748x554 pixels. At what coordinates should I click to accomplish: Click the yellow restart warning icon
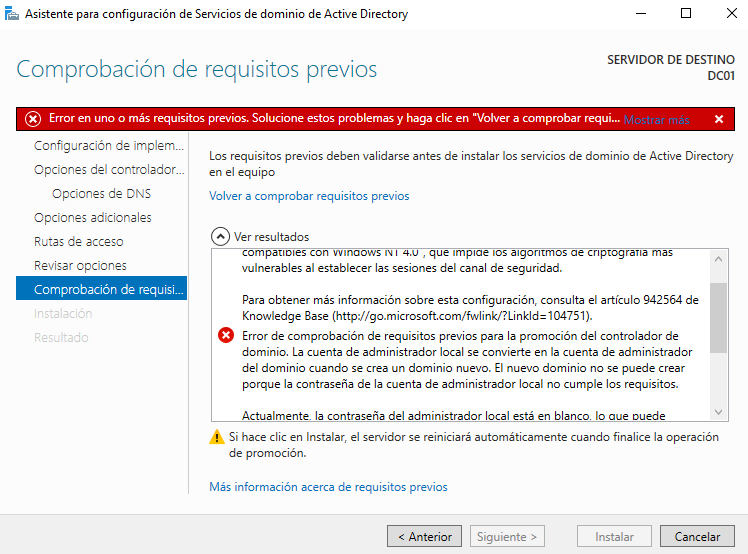point(217,437)
